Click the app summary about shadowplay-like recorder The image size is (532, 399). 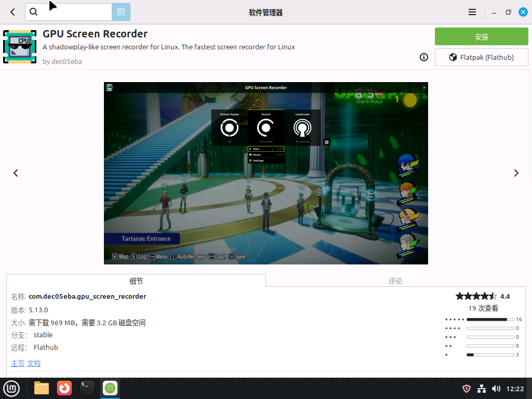coord(169,47)
